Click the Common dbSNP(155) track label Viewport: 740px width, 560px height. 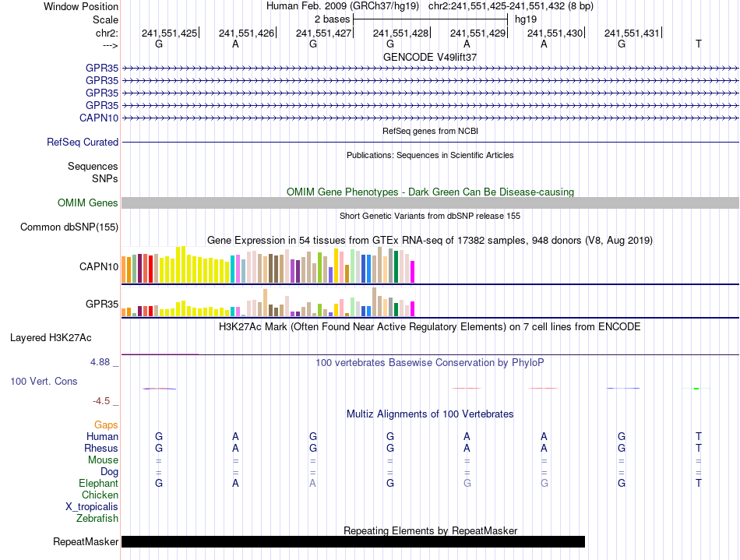pos(69,227)
